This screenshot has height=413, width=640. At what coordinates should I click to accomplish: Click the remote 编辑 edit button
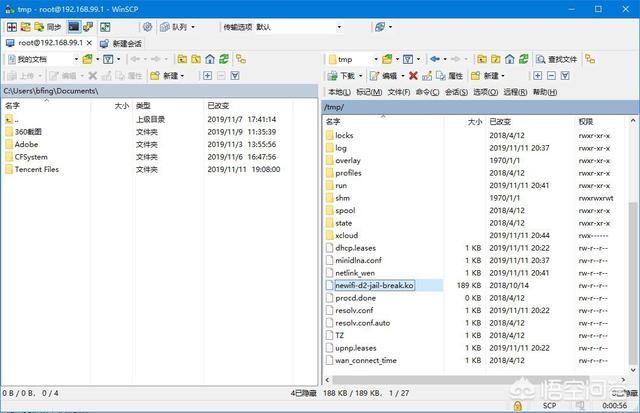[383, 76]
